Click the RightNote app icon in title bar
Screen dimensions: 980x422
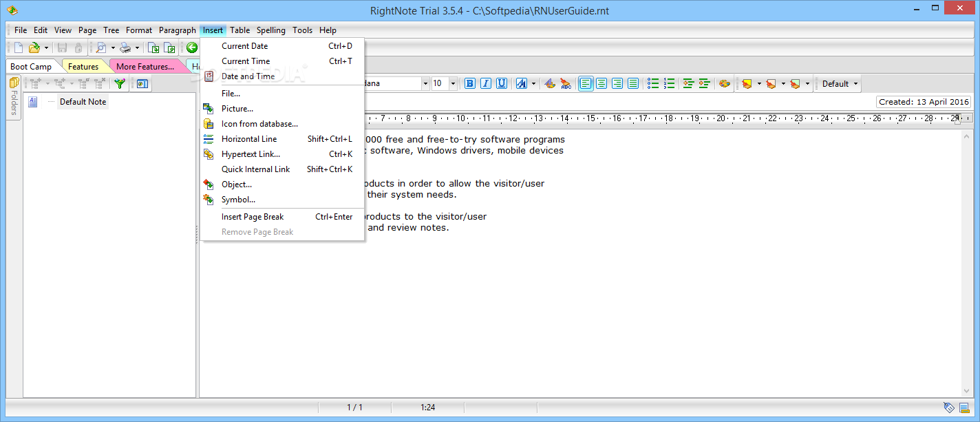12,10
